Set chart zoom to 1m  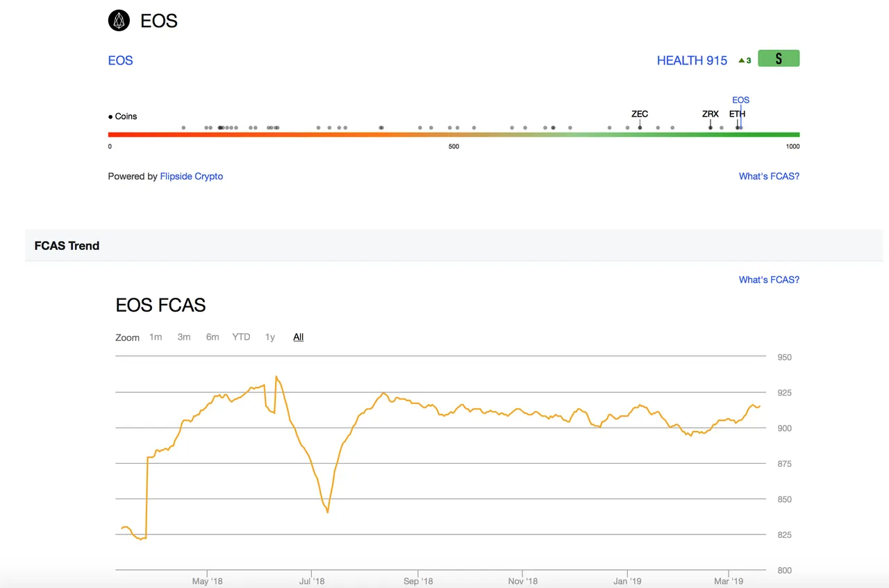coord(156,337)
